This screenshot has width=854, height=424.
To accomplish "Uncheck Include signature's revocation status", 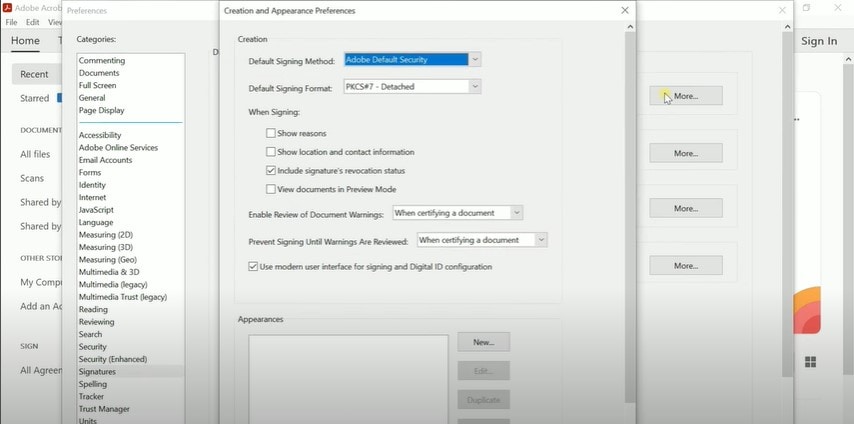I will click(x=271, y=171).
